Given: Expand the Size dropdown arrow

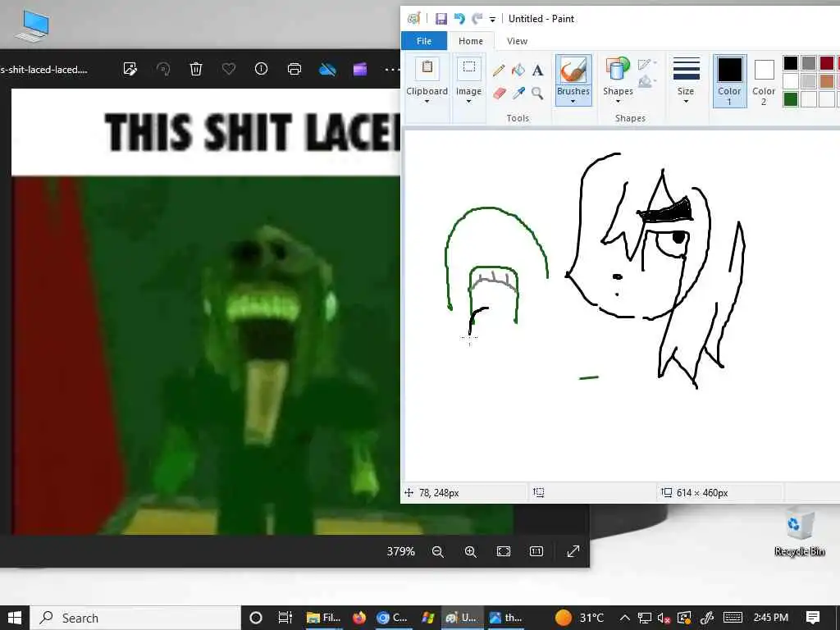Looking at the screenshot, I should (x=686, y=101).
